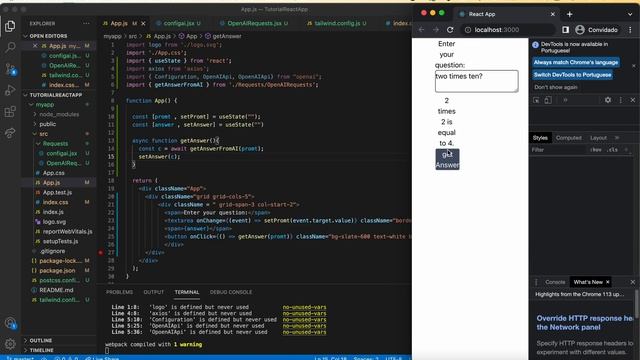Toggle DevTools device toolbar
Screen dimensions: 640x360
548,100
